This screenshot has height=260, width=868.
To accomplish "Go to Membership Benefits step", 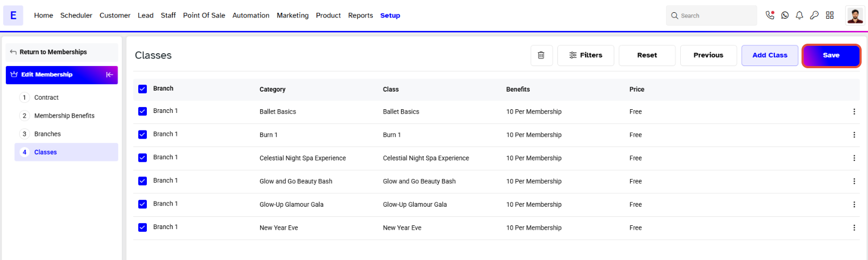I will click(64, 116).
